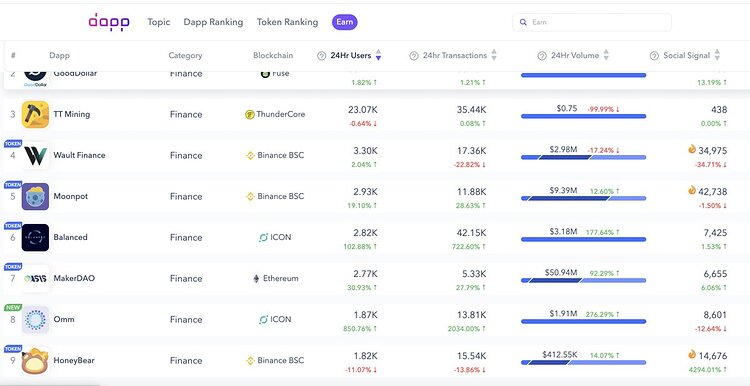
Task: Toggle sort arrows on 24hr Transactions column
Action: (x=494, y=55)
